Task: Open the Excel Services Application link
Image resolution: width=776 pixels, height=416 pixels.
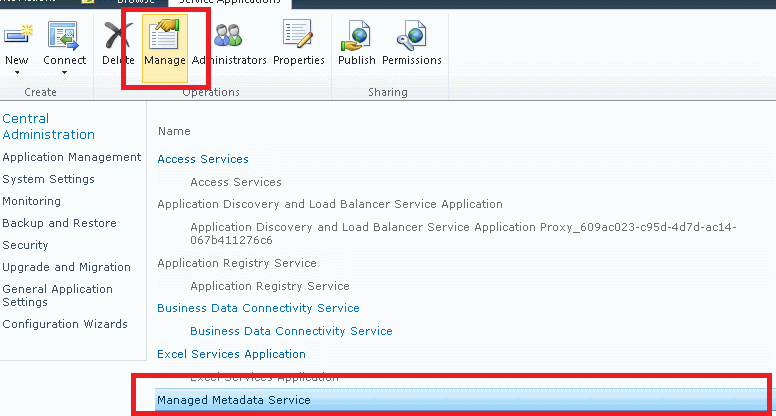Action: click(x=232, y=354)
